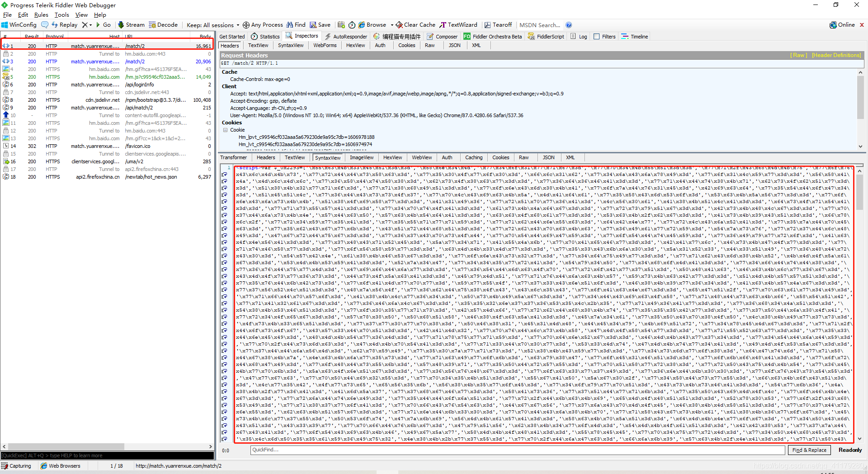Open the 编程猫专用插件 tab
The height and width of the screenshot is (474, 868).
pyautogui.click(x=397, y=37)
